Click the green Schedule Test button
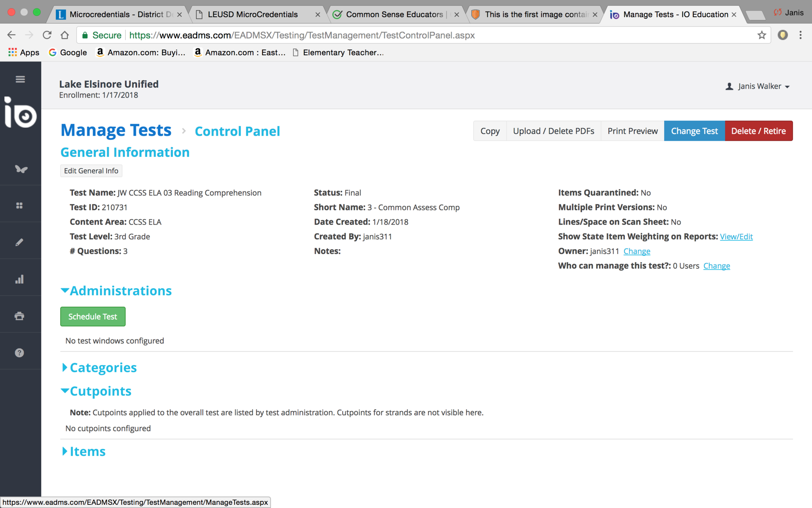Viewport: 812px width, 508px height. tap(93, 317)
